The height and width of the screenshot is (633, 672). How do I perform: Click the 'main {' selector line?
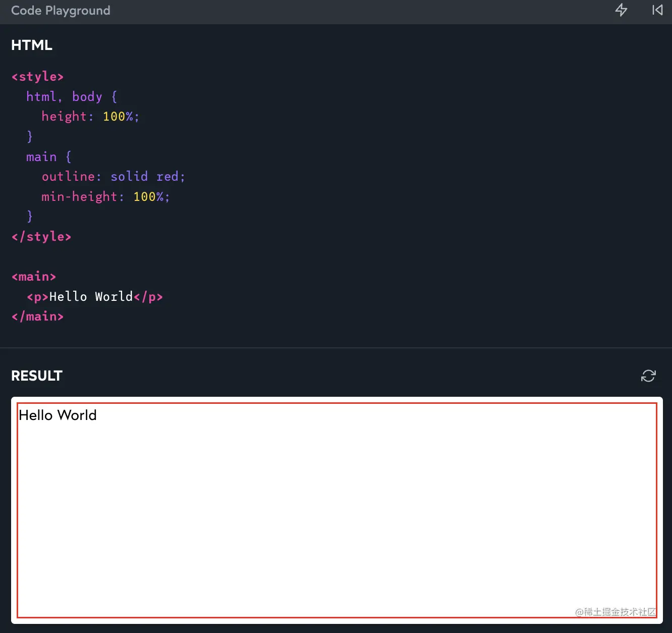(x=49, y=156)
